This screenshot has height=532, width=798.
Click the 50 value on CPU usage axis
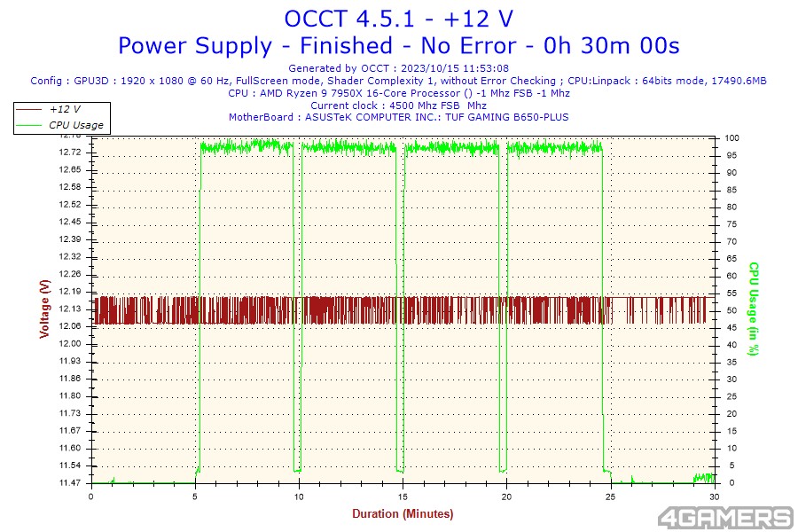click(731, 310)
